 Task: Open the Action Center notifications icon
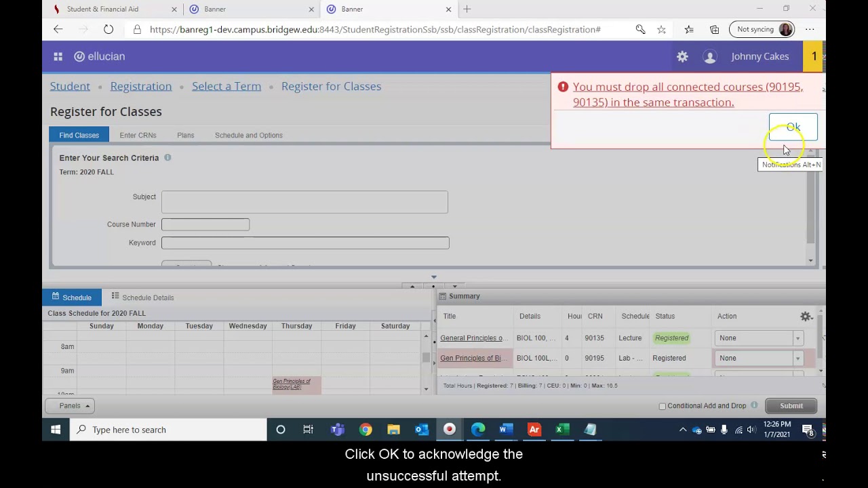coord(808,430)
